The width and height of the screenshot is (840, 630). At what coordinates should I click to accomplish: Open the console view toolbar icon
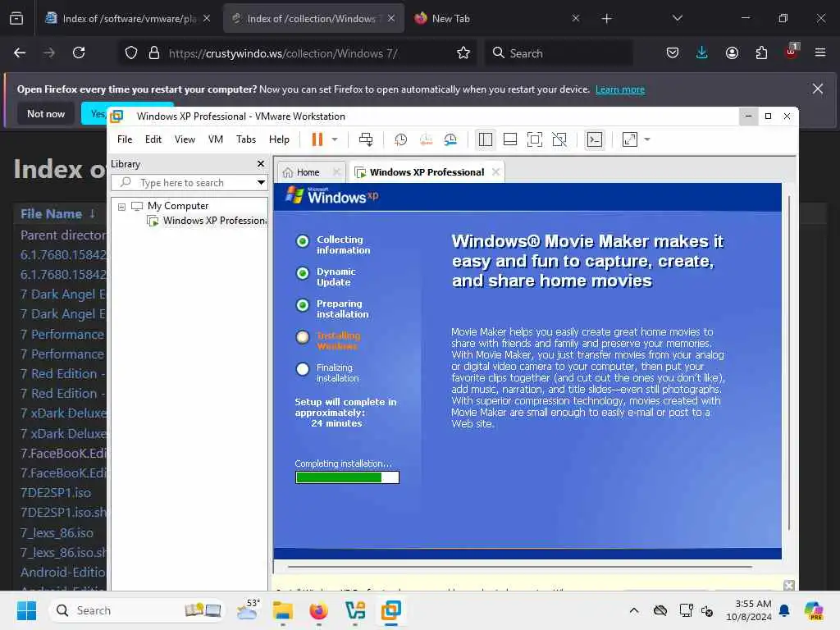(x=595, y=139)
